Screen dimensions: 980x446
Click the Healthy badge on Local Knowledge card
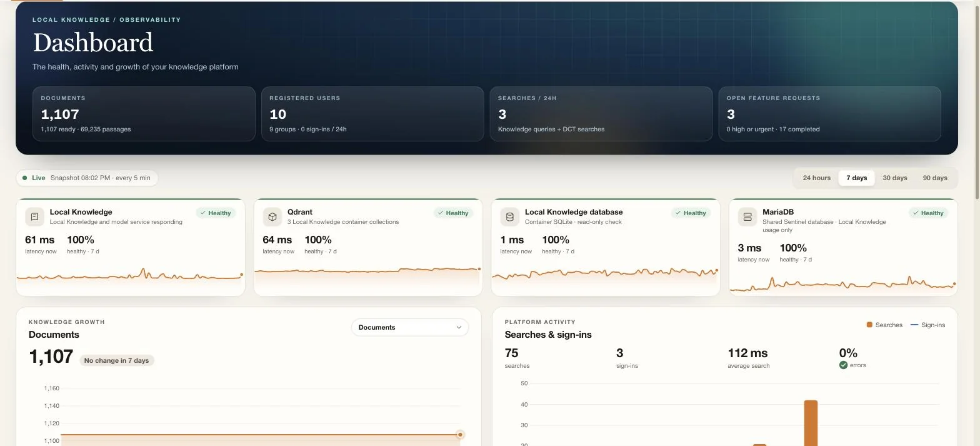(x=216, y=213)
